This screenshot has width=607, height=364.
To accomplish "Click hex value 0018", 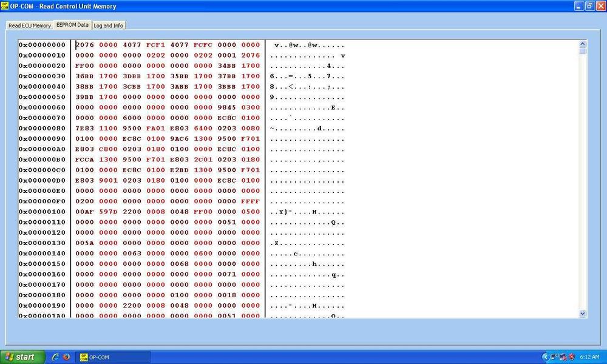I will tap(226, 295).
